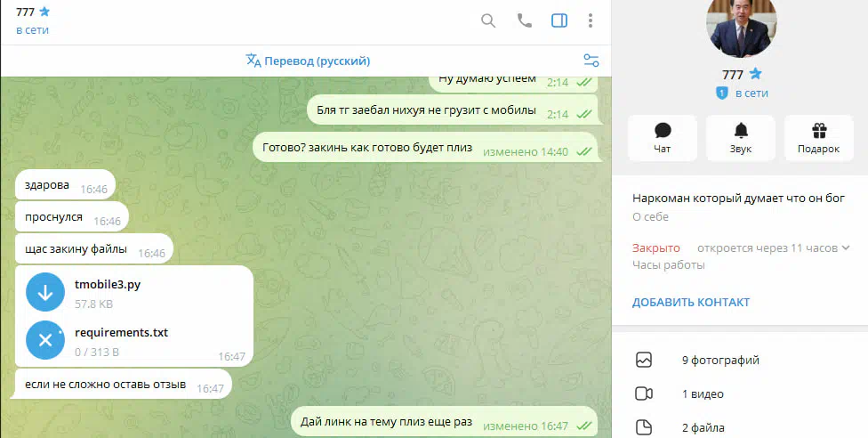Toggle notifications with the Звук bell
This screenshot has height=438, width=868.
(x=741, y=138)
